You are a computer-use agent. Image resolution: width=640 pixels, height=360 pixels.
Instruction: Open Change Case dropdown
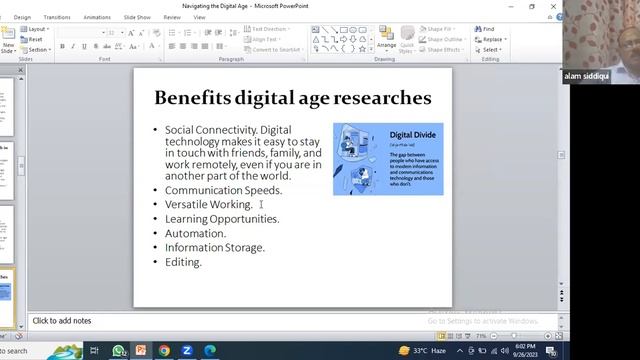coord(133,47)
